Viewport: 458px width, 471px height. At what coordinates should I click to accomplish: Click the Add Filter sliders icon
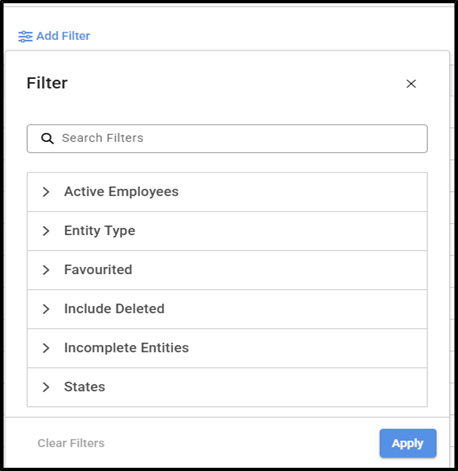[25, 36]
